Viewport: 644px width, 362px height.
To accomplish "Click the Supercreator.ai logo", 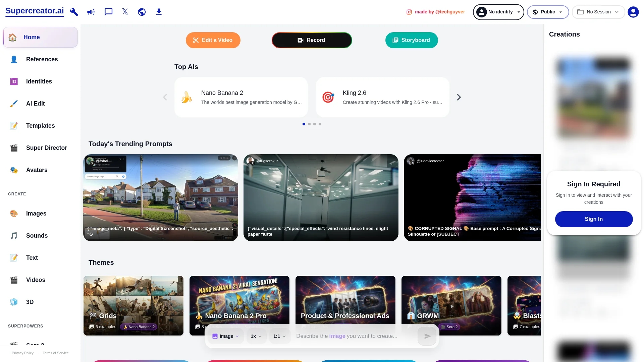I will click(35, 11).
